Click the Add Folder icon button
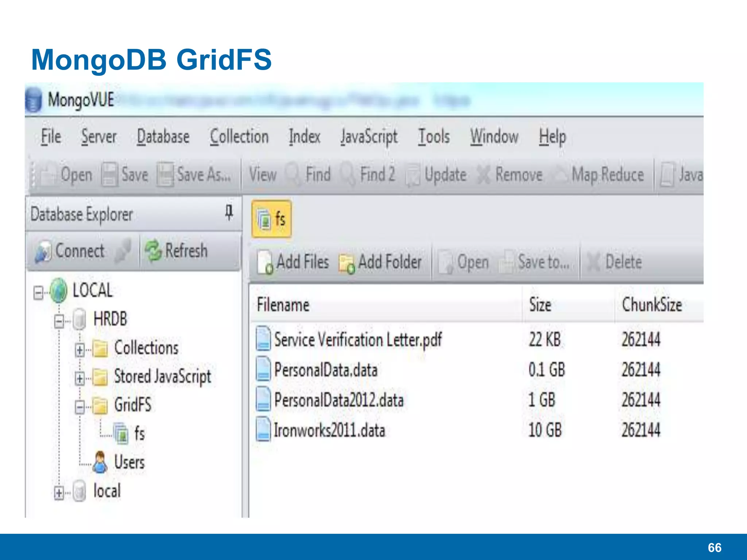The height and width of the screenshot is (560, 747). 347,263
